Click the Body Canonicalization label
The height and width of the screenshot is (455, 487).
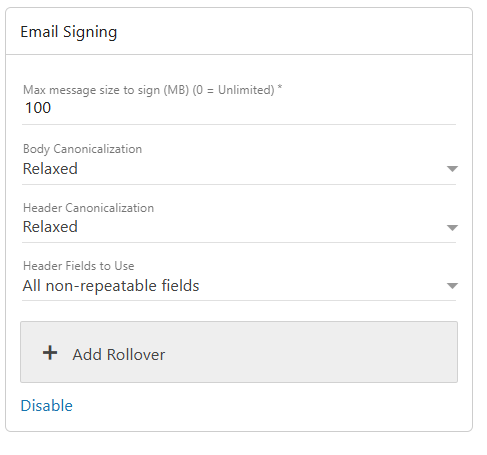click(x=82, y=149)
